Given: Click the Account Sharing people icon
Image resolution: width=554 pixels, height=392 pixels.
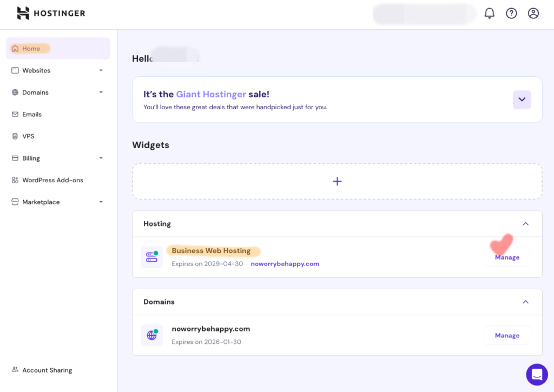Looking at the screenshot, I should coord(15,369).
